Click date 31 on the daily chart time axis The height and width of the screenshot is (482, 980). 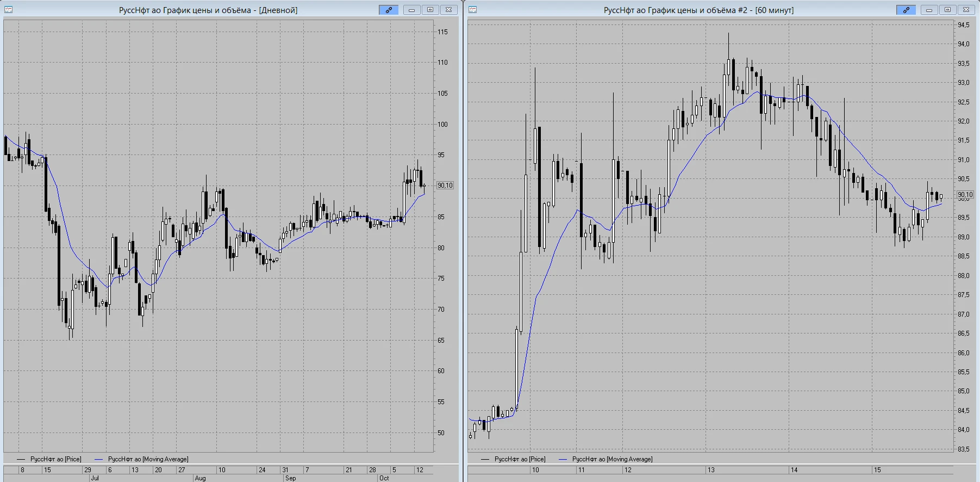285,470
